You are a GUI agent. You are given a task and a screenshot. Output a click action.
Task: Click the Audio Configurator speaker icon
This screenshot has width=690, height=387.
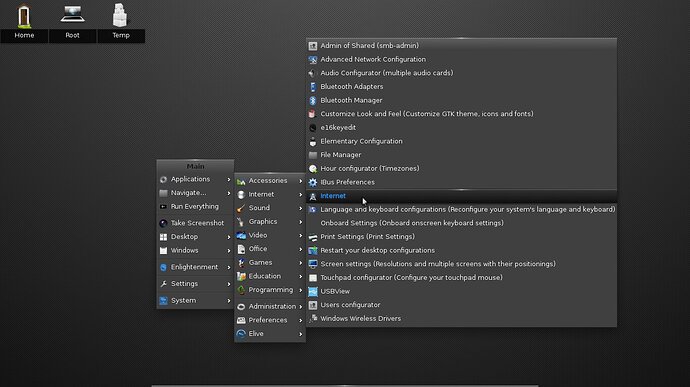coord(312,73)
